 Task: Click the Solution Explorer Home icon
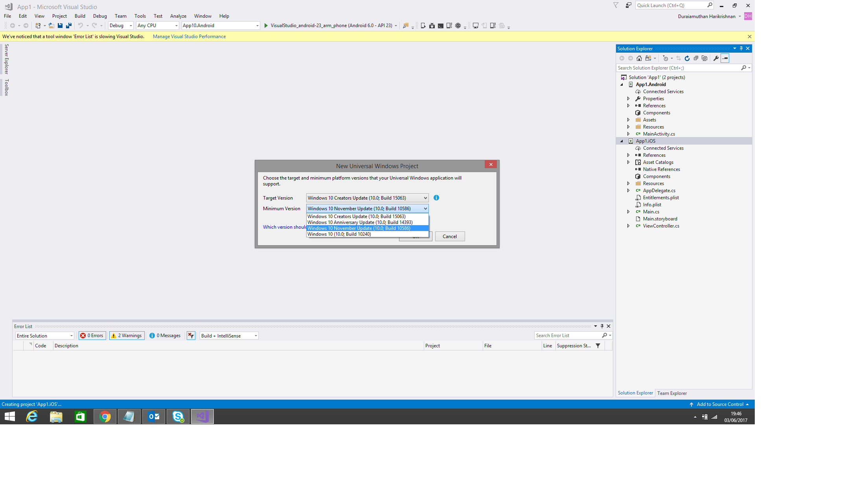click(639, 58)
